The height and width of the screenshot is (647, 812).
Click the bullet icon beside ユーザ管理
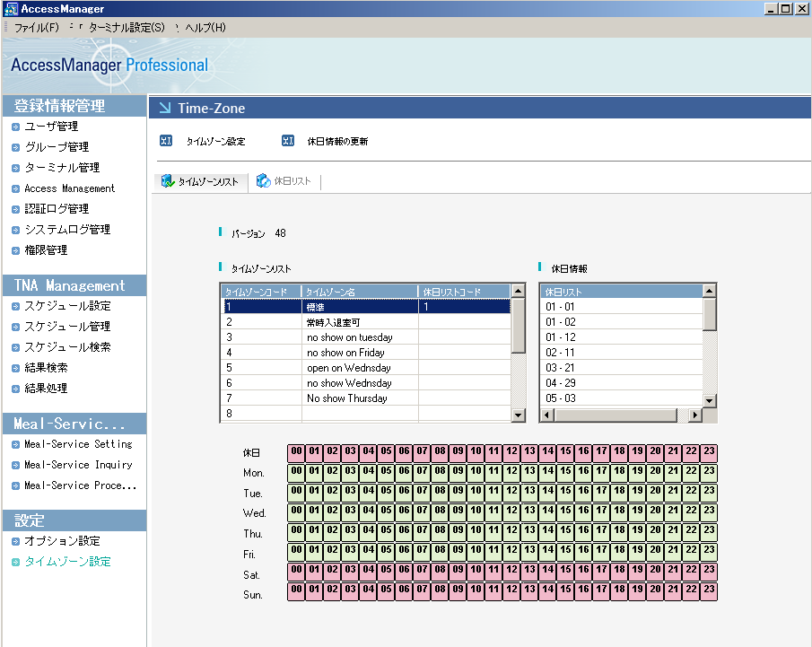(x=15, y=127)
